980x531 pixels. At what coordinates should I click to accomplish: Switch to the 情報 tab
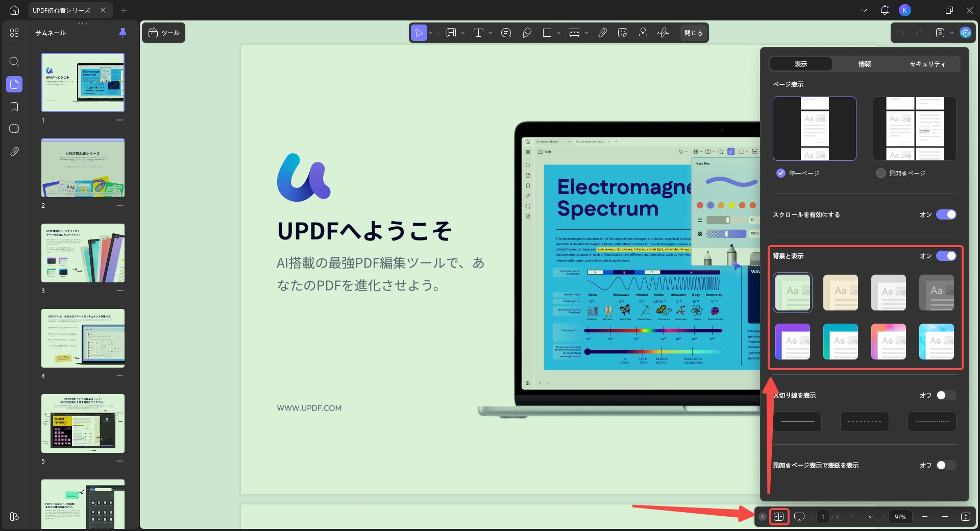coord(865,64)
